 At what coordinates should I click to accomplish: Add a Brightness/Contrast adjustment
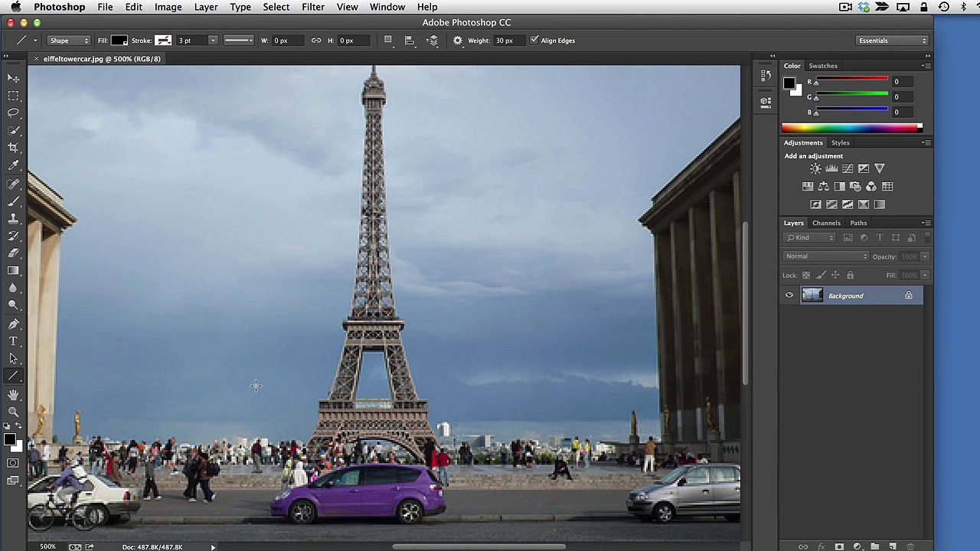(815, 168)
